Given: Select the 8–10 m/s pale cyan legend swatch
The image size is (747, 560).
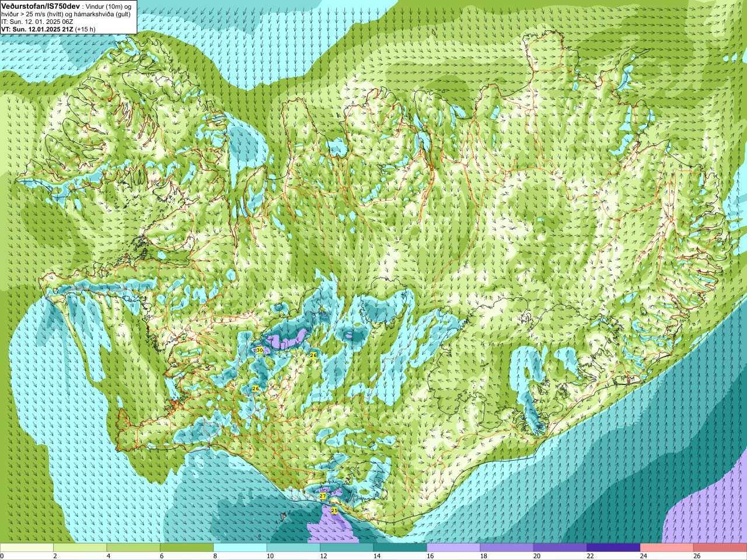Looking at the screenshot, I should (x=240, y=548).
